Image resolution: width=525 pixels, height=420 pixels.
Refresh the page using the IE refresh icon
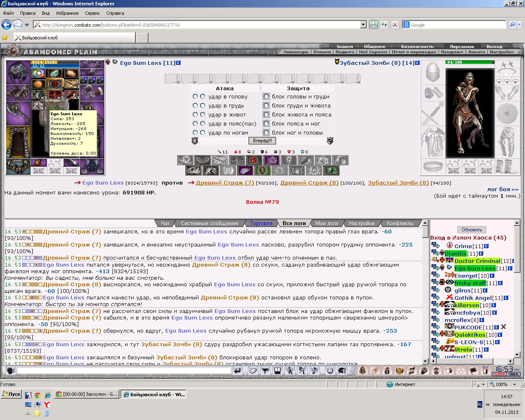click(x=384, y=25)
